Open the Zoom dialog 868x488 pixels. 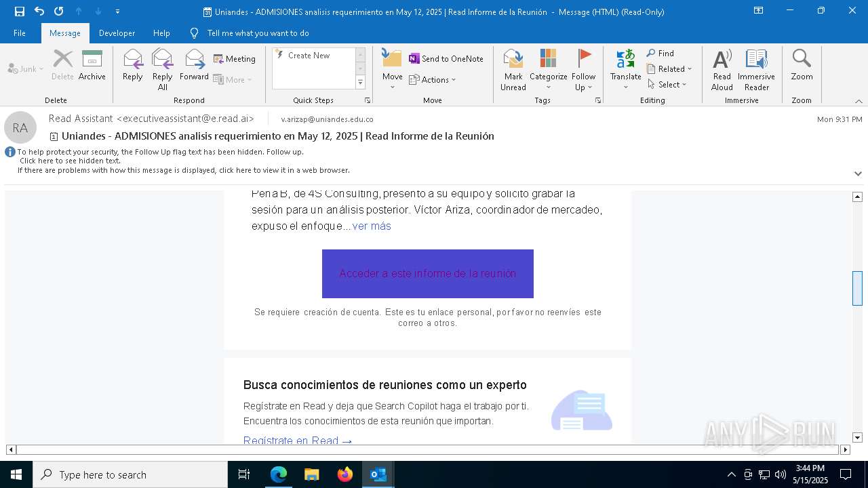point(802,65)
